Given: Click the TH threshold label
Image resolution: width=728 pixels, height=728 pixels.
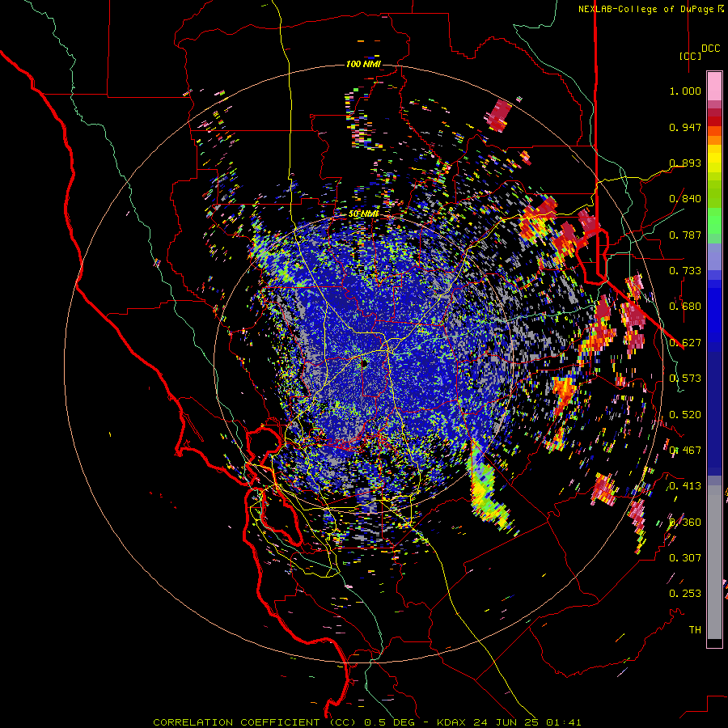Looking at the screenshot, I should tap(695, 629).
